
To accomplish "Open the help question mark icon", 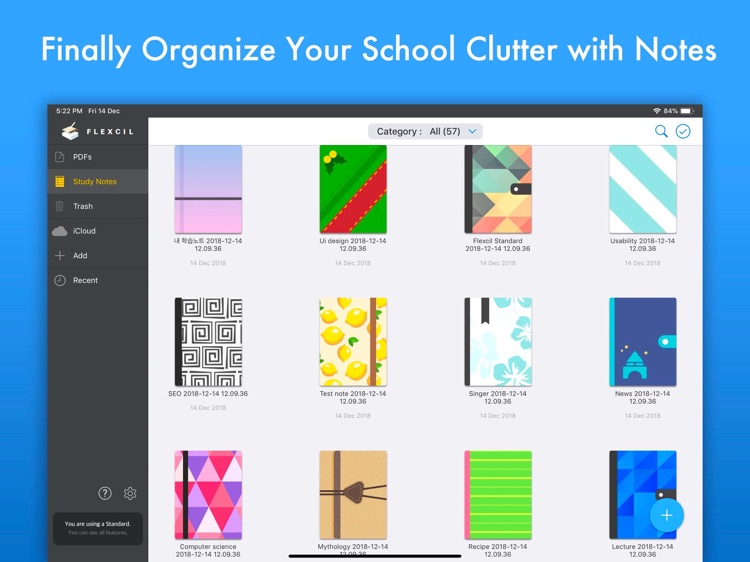I will [105, 493].
